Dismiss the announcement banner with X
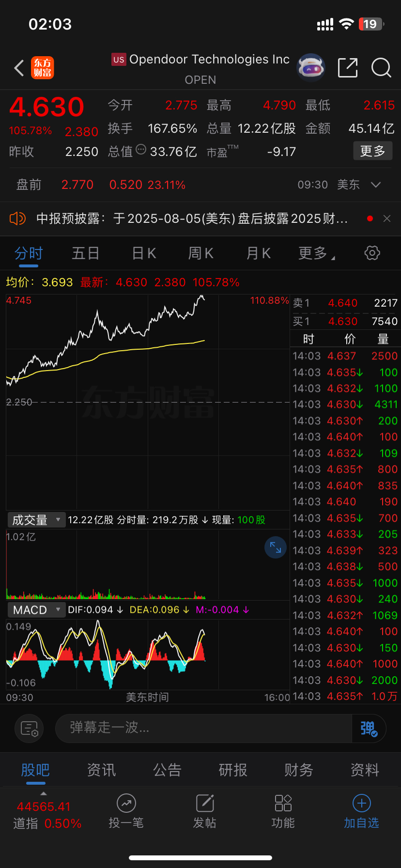The width and height of the screenshot is (401, 868). 387,218
